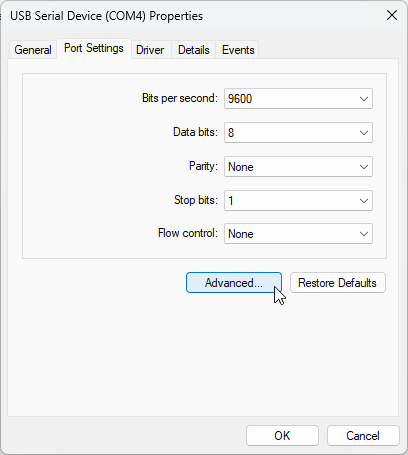The image size is (408, 455).
Task: Open the Bits per second dropdown
Action: coord(298,99)
